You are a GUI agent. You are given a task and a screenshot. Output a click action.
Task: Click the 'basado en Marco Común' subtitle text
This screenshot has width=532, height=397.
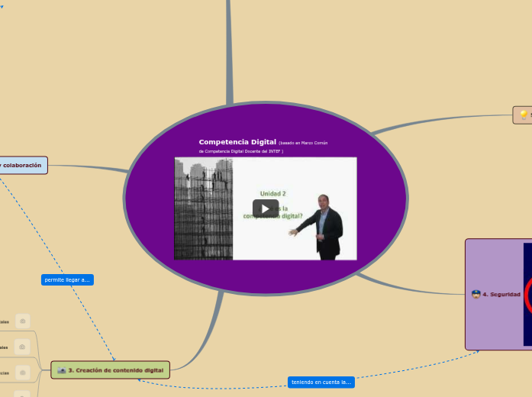[x=304, y=143]
